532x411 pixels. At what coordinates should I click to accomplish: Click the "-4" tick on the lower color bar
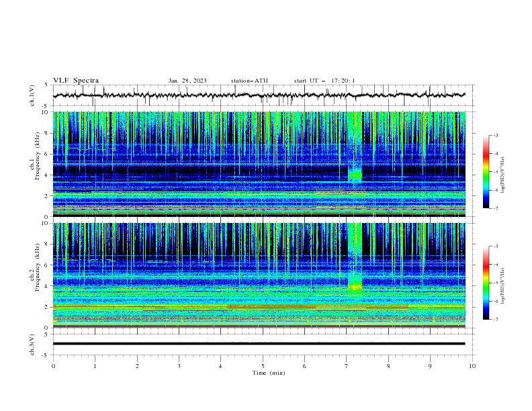coord(495,265)
